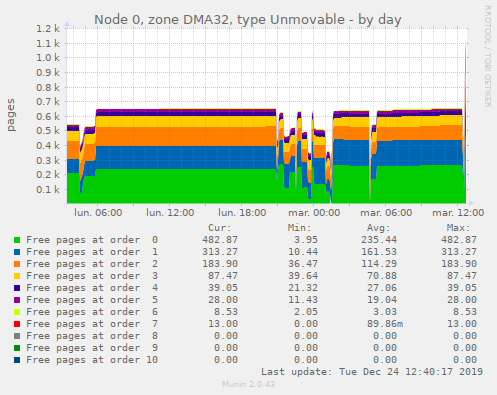The width and height of the screenshot is (497, 395).
Task: Click the orange order 2 band in chart
Action: pyautogui.click(x=187, y=137)
